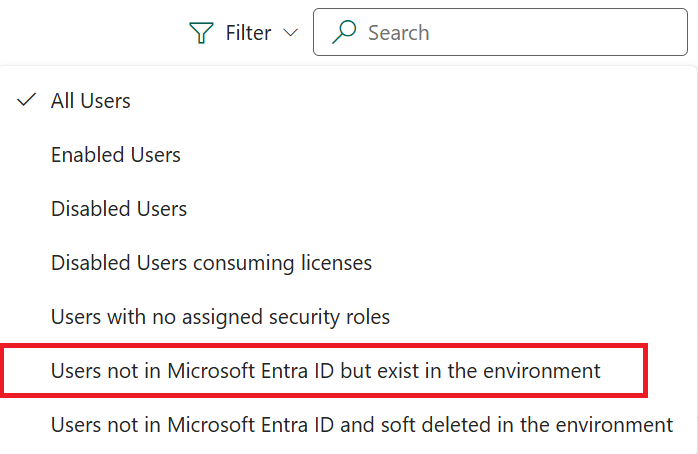This screenshot has height=454, width=698.
Task: Click the magnifying glass search icon
Action: (345, 32)
